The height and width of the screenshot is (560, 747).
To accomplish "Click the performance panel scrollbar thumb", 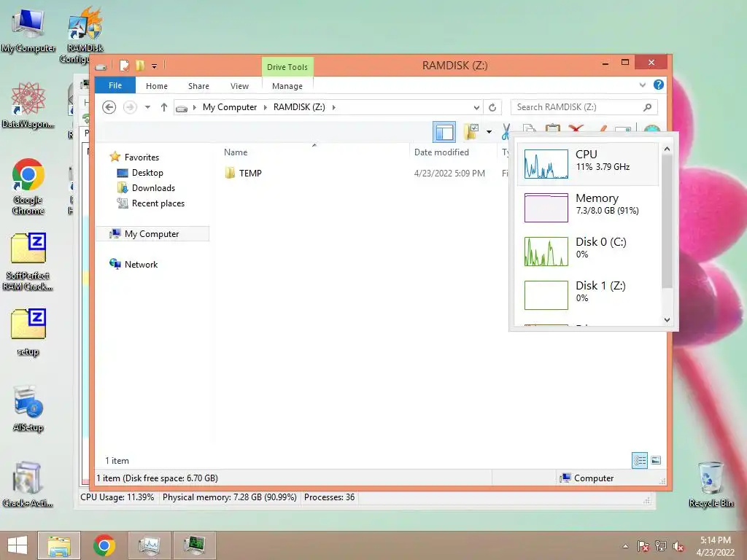I will [x=667, y=222].
